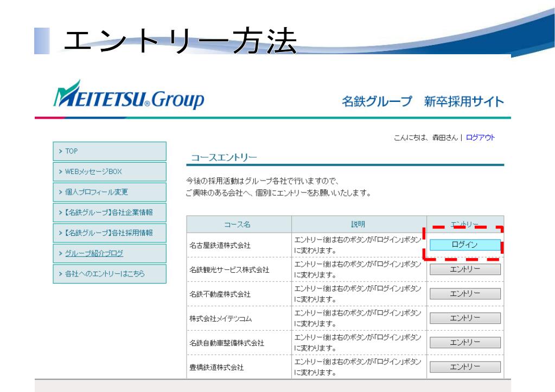Click エントリー button for 株式会社メイテツコム

click(x=465, y=318)
